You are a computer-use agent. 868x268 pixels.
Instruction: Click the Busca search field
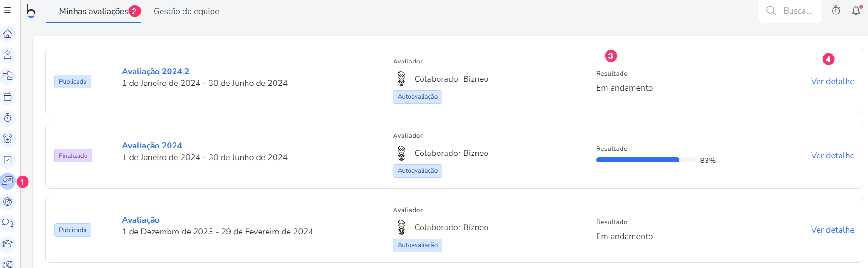[x=790, y=11]
